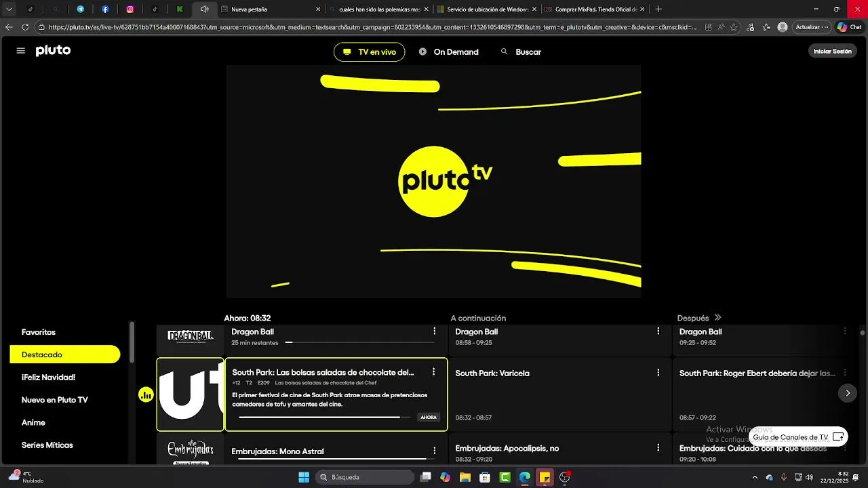Open options for South Park bolsas saladas episode
The height and width of the screenshot is (488, 868).
click(x=433, y=372)
